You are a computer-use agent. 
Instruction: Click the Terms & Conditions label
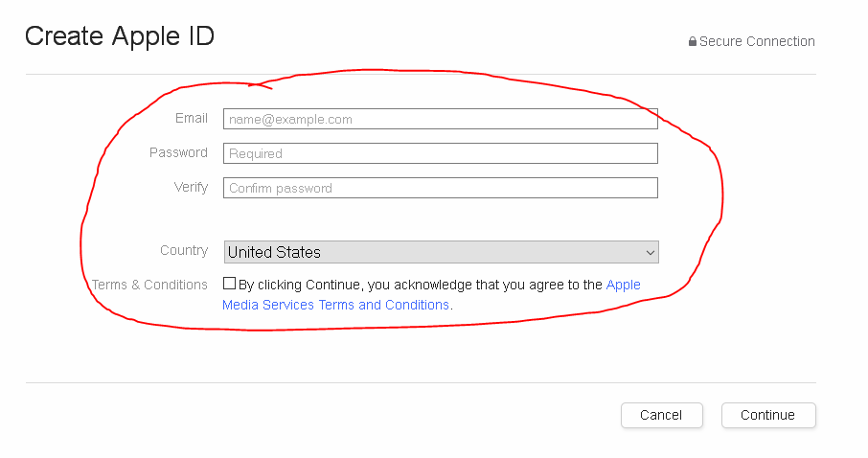pos(149,285)
